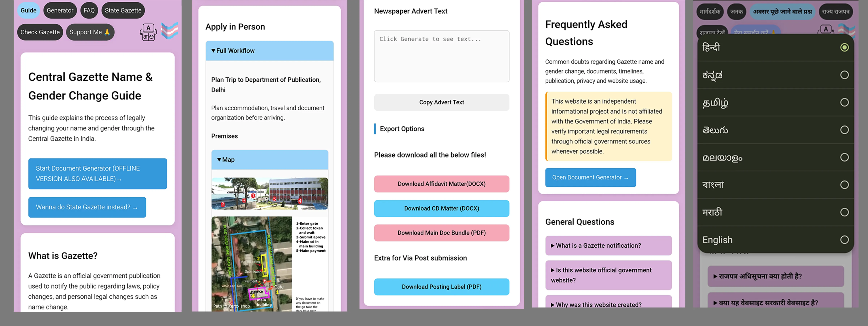The width and height of the screenshot is (868, 326).
Task: Click the 'Premises' subheading
Action: click(224, 136)
